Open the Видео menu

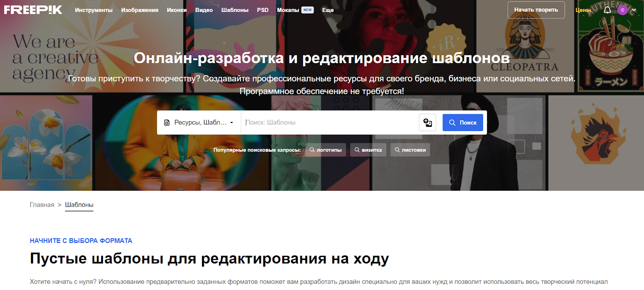204,10
